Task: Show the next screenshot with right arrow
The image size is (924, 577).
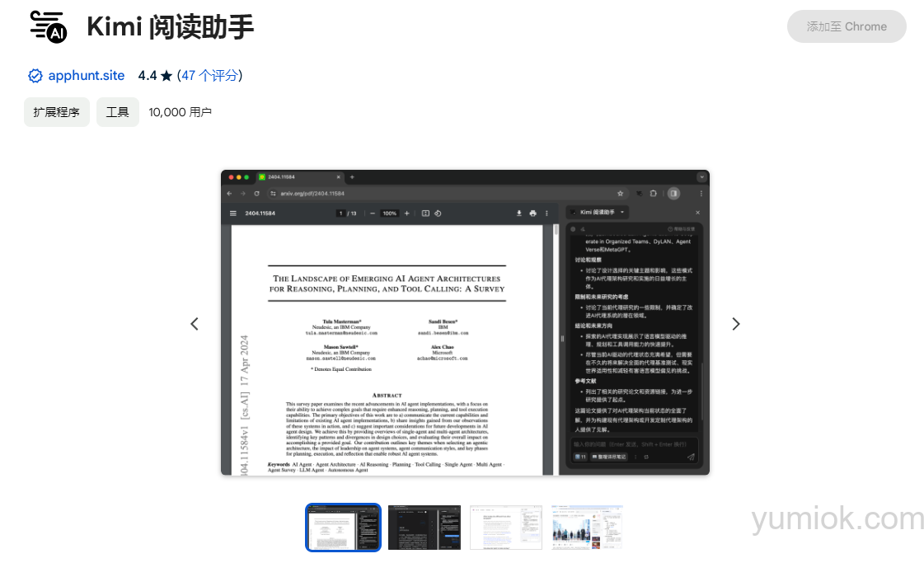Action: (735, 324)
